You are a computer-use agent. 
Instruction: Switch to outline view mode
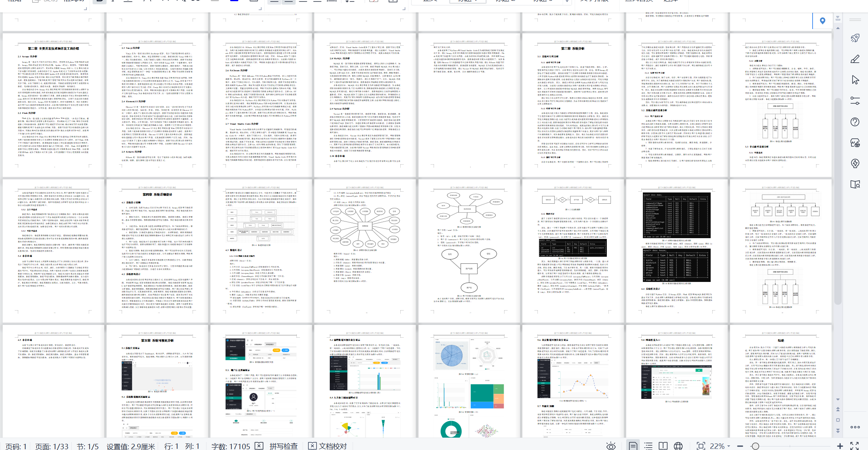click(x=648, y=446)
